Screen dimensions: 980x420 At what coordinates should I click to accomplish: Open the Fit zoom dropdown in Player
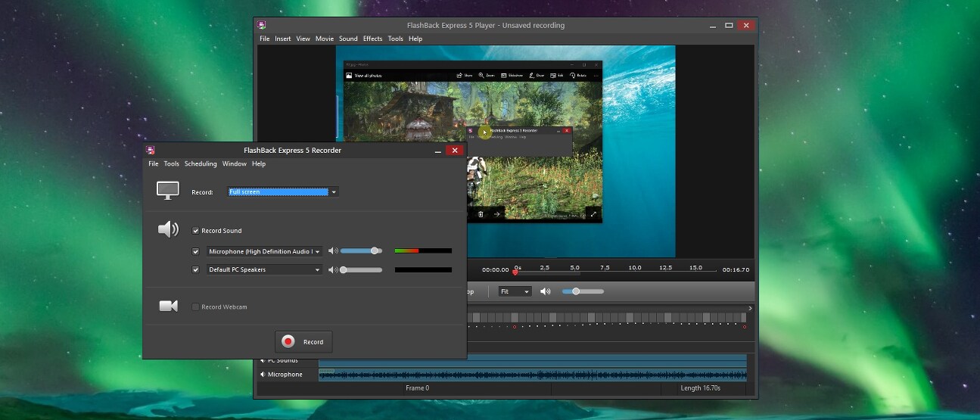[515, 291]
